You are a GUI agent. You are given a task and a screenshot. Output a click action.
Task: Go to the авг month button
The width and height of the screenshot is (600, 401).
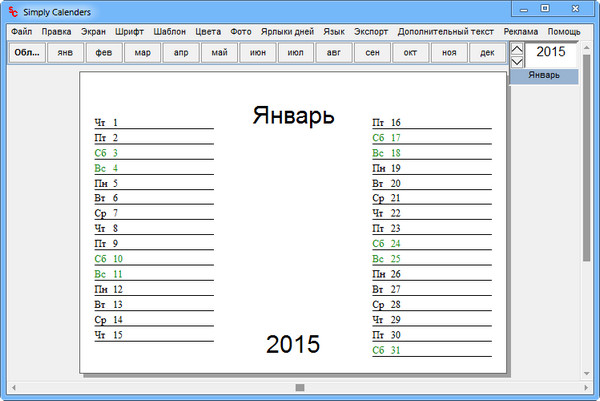334,53
